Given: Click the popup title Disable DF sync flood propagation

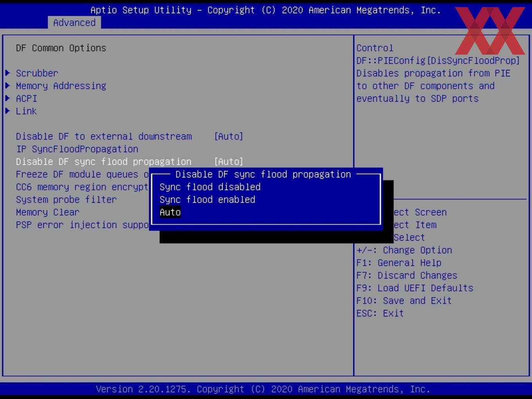Looking at the screenshot, I should coord(263,174).
